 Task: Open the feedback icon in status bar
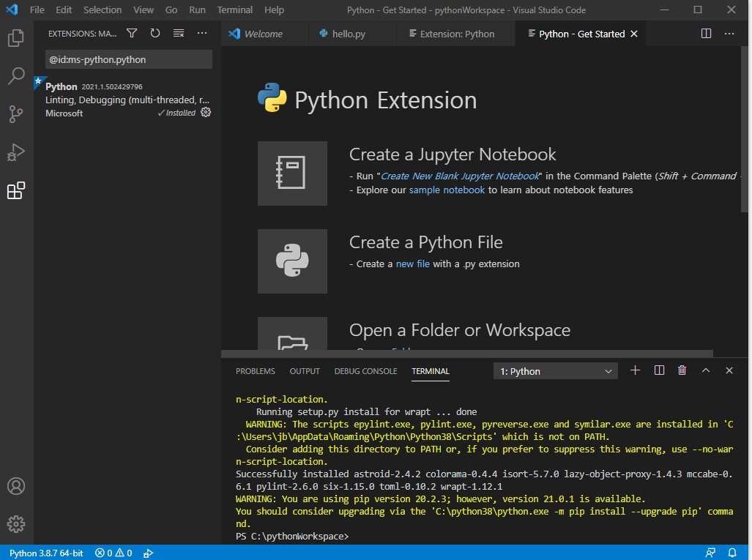coord(710,553)
